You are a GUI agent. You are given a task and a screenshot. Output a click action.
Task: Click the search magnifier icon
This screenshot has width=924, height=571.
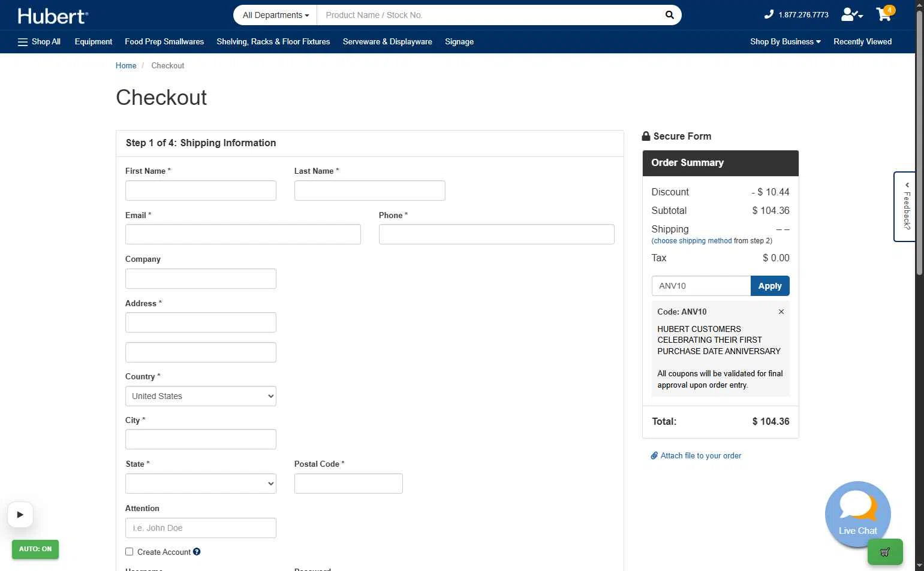click(x=669, y=15)
